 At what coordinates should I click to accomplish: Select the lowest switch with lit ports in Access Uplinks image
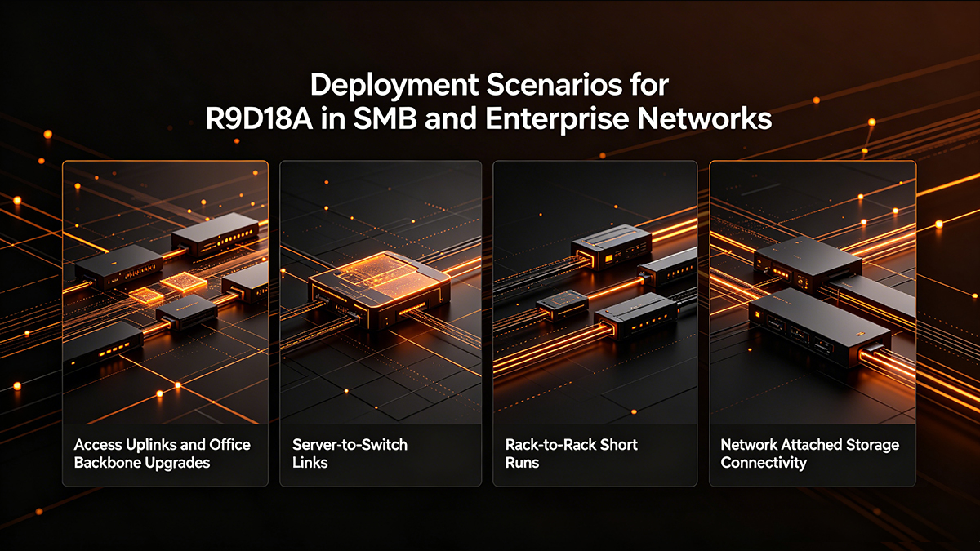(x=104, y=344)
